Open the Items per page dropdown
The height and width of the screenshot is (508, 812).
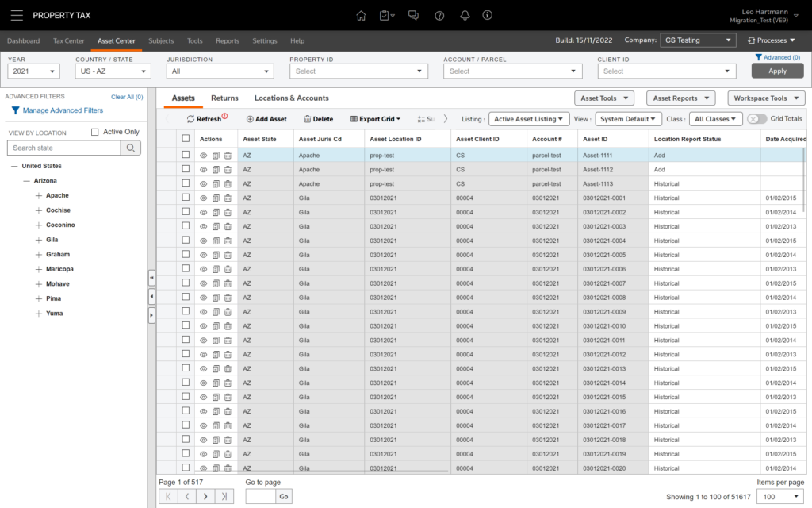pos(780,495)
